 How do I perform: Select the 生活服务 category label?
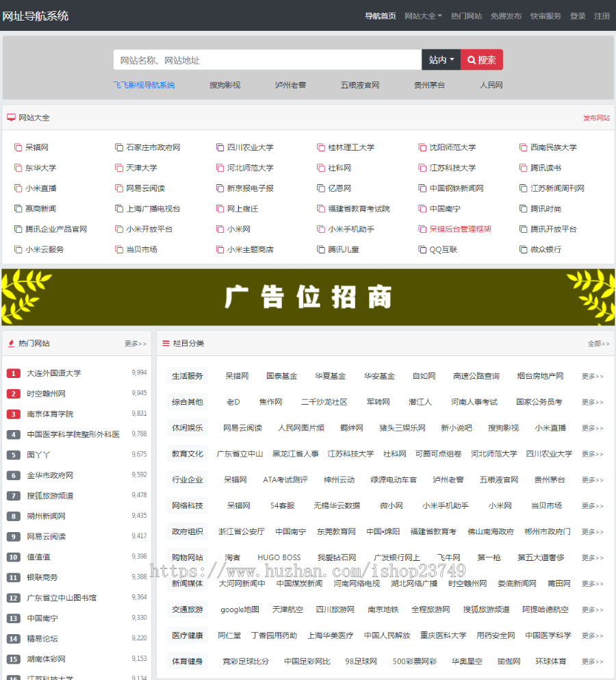pos(188,376)
